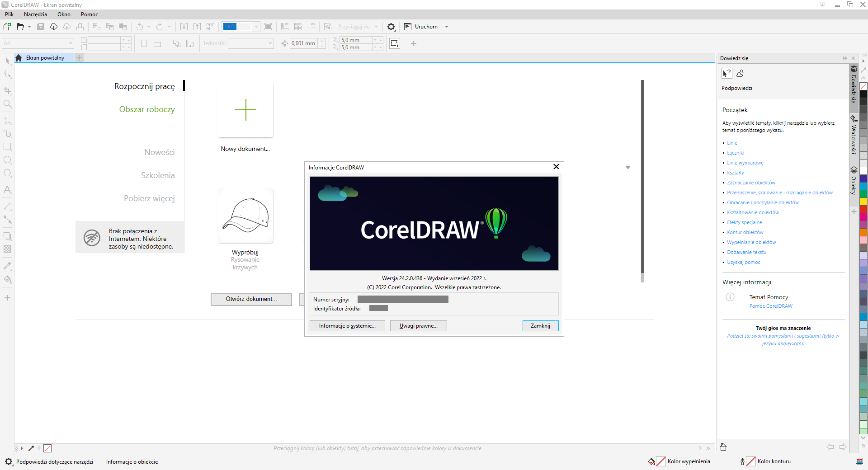Open the status bar settings gear
868x470 pixels.
[x=9, y=461]
